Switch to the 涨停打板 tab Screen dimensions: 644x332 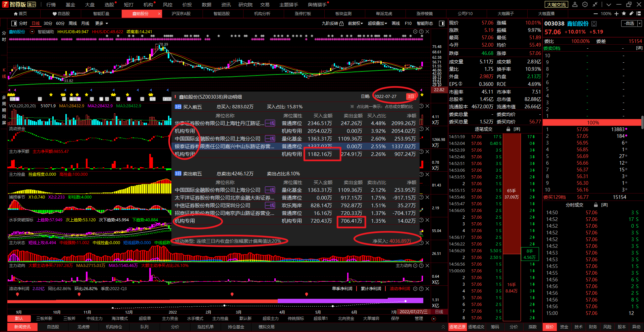303,14
